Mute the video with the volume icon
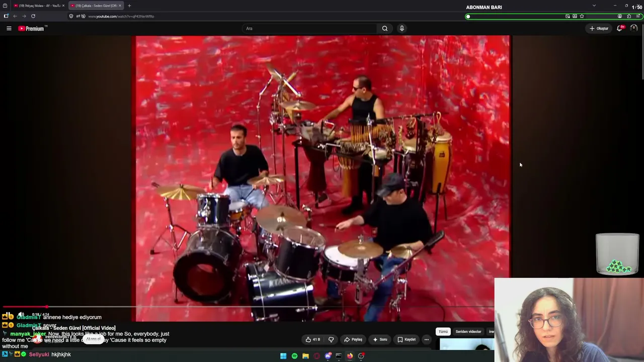The height and width of the screenshot is (362, 644). (21, 315)
